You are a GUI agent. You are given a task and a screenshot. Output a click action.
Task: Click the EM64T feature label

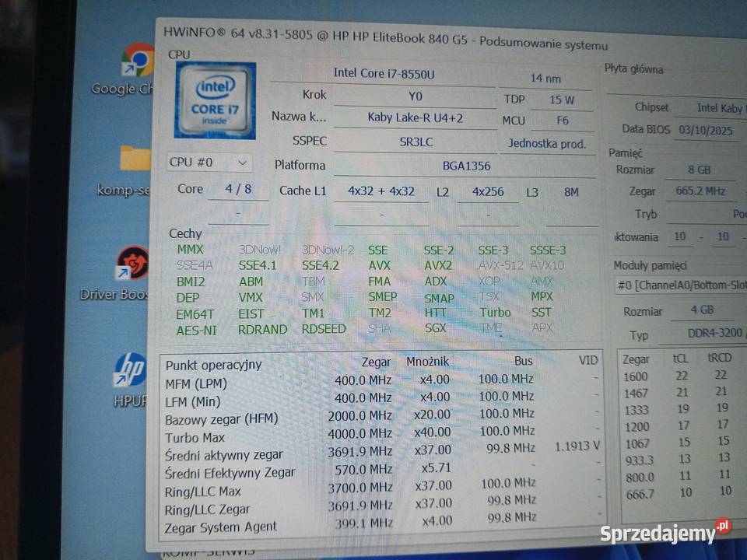(195, 315)
